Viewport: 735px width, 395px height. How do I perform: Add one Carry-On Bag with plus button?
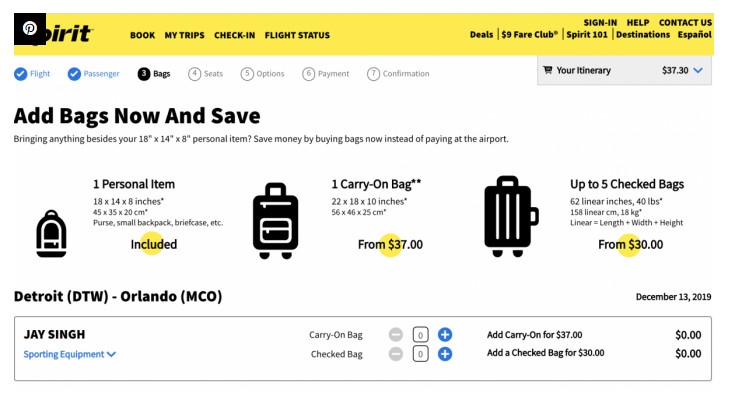(445, 335)
